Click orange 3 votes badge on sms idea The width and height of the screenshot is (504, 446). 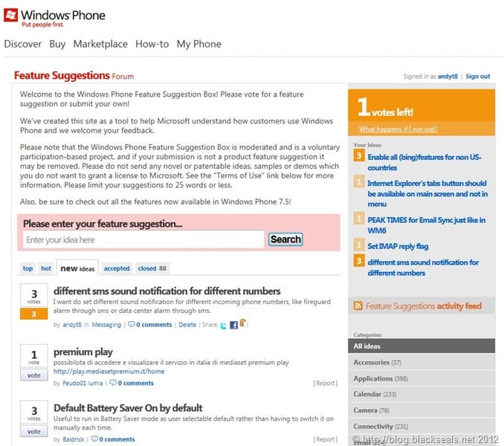tap(33, 314)
